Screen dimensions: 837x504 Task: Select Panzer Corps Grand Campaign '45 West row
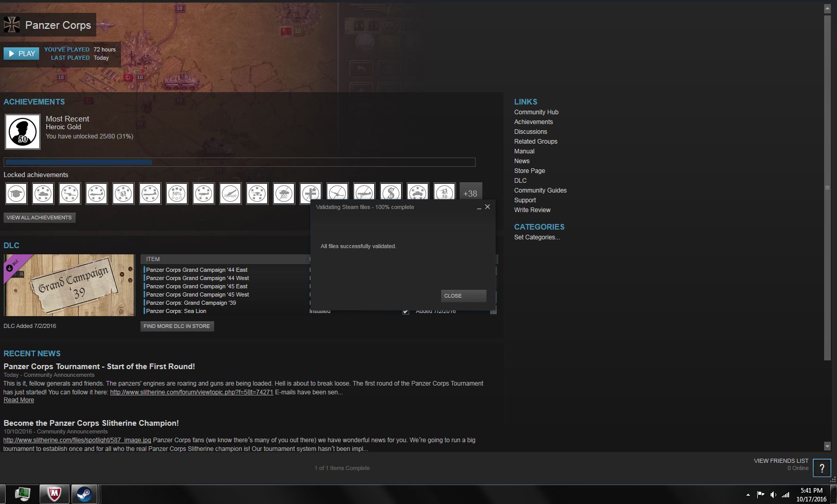(x=225, y=294)
